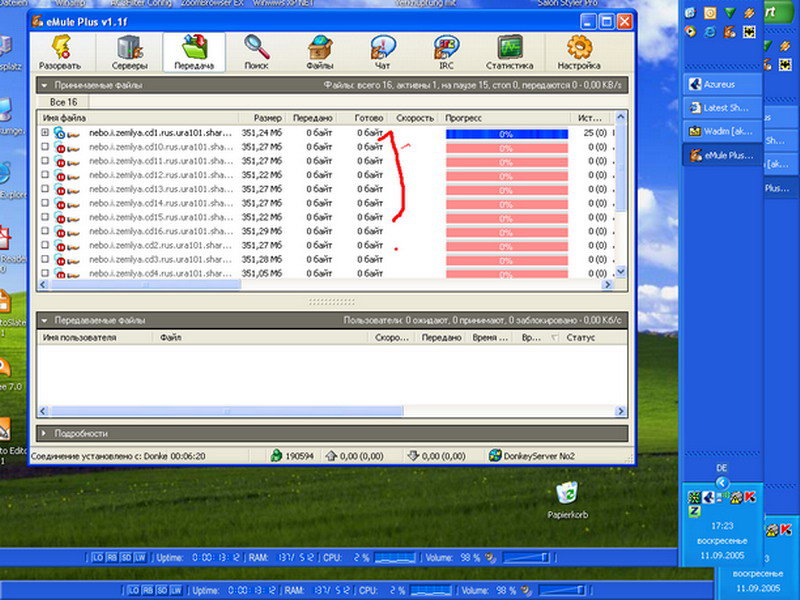Viewport: 800px width, 600px height.
Task: Open the Серверы servers page
Action: click(130, 52)
